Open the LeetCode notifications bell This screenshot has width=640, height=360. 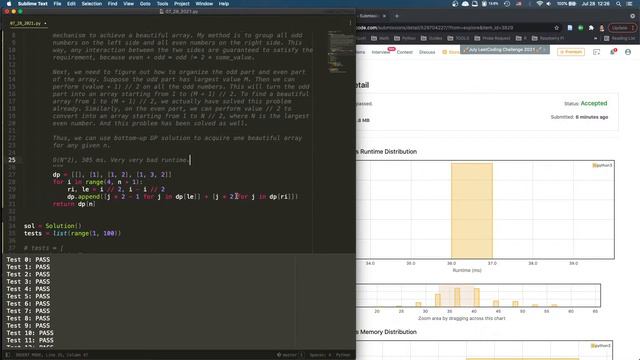(x=613, y=52)
